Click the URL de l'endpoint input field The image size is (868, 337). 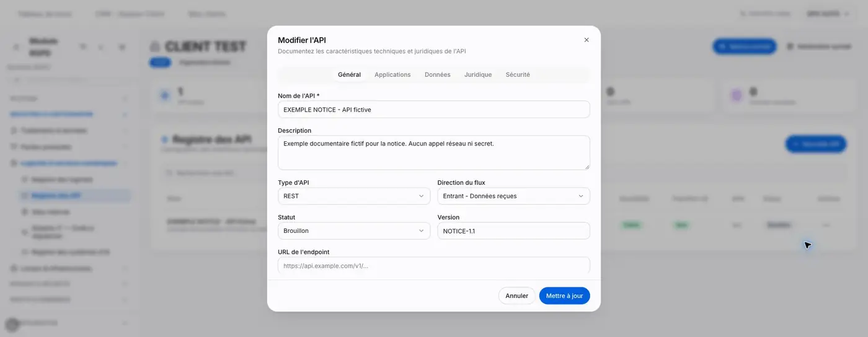pos(434,265)
